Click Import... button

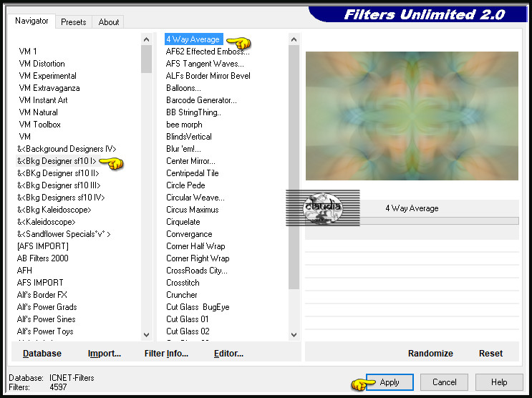point(104,354)
